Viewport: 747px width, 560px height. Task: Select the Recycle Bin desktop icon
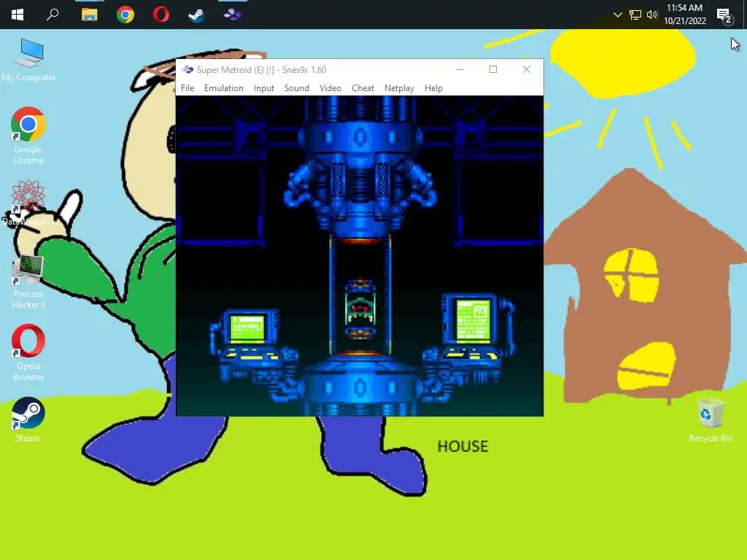point(711,421)
